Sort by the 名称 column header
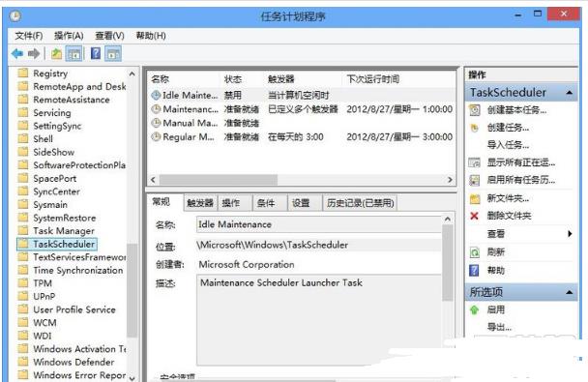The height and width of the screenshot is (382, 588). pos(161,79)
